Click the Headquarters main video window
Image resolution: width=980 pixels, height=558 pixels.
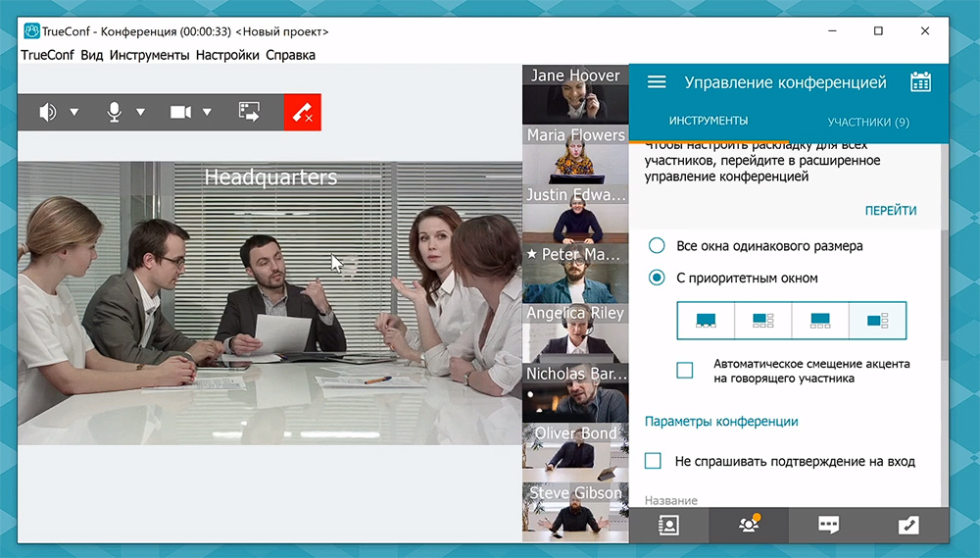point(270,303)
